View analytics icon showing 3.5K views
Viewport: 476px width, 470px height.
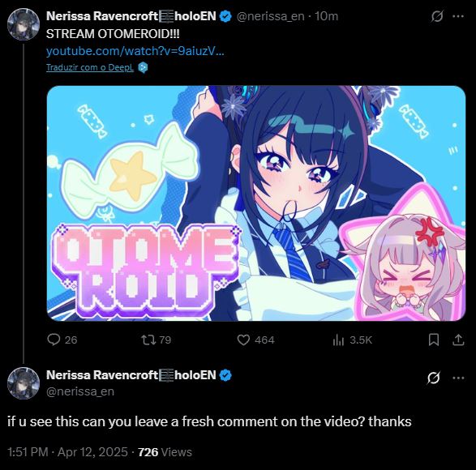pos(338,340)
